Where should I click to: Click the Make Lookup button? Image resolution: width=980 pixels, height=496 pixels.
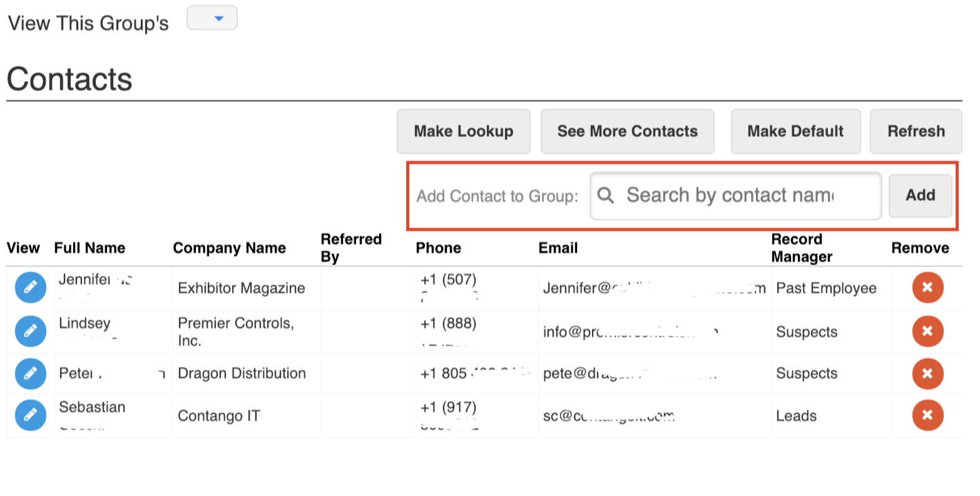click(x=463, y=132)
